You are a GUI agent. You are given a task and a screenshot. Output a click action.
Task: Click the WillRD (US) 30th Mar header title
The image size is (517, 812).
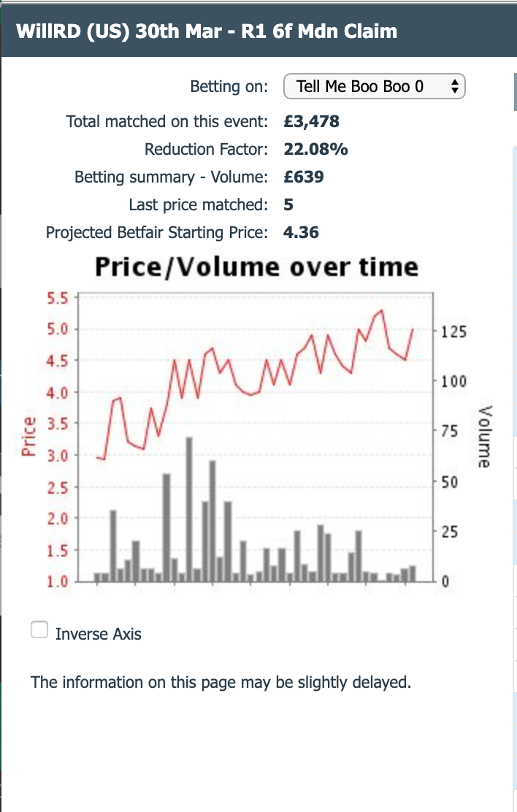tap(207, 31)
